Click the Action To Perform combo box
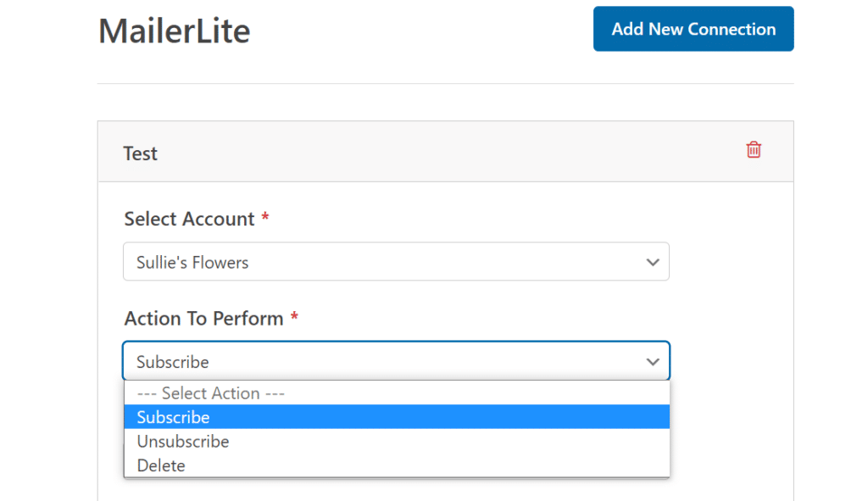The width and height of the screenshot is (868, 501). tap(396, 361)
